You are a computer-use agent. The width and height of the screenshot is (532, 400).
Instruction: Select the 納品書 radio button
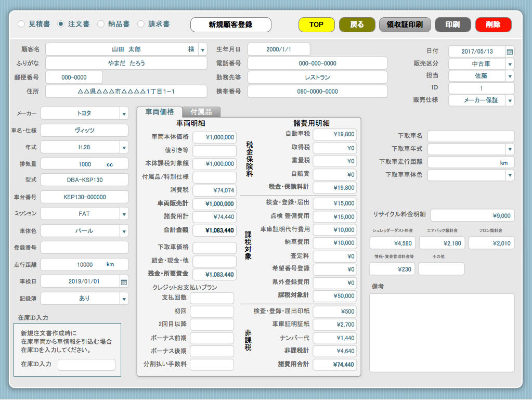(101, 24)
